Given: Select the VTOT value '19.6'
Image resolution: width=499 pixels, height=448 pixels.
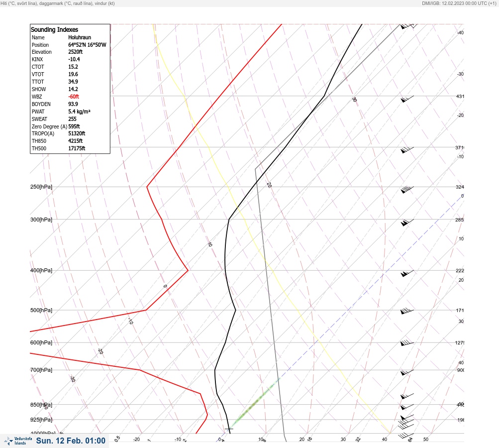Looking at the screenshot, I should pos(73,74).
